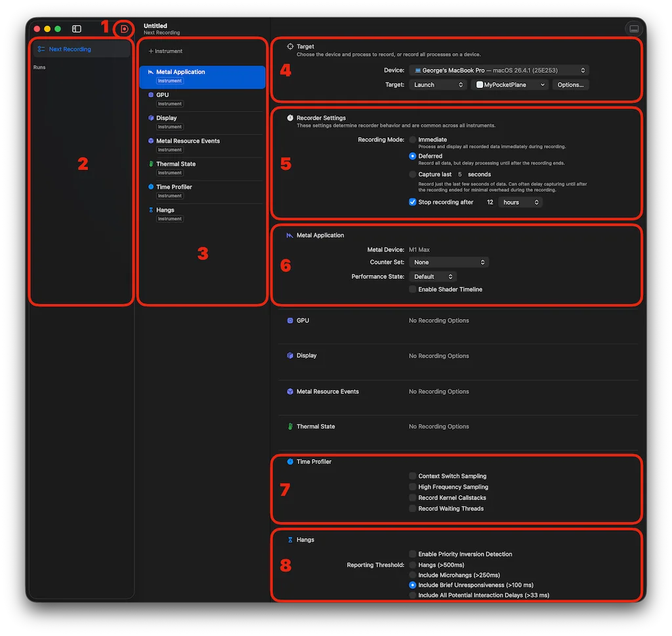
Task: Toggle the sidebar panel icon
Action: [77, 29]
